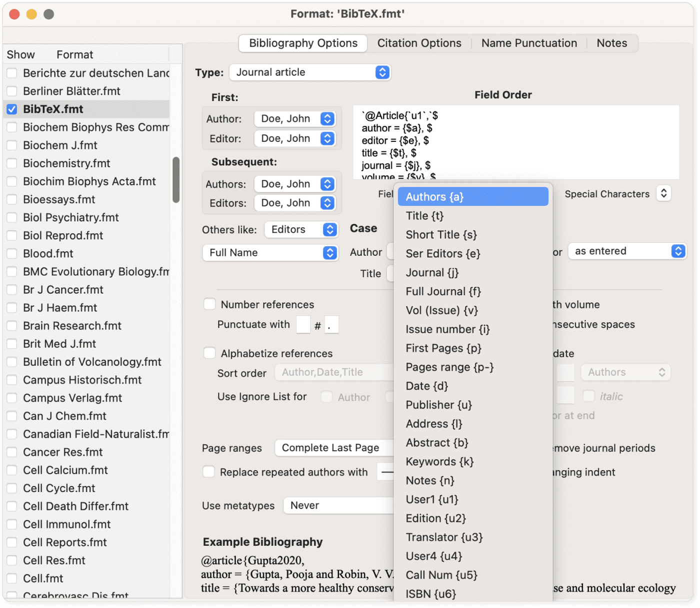Open the Special Characters dropdown

coord(663,193)
